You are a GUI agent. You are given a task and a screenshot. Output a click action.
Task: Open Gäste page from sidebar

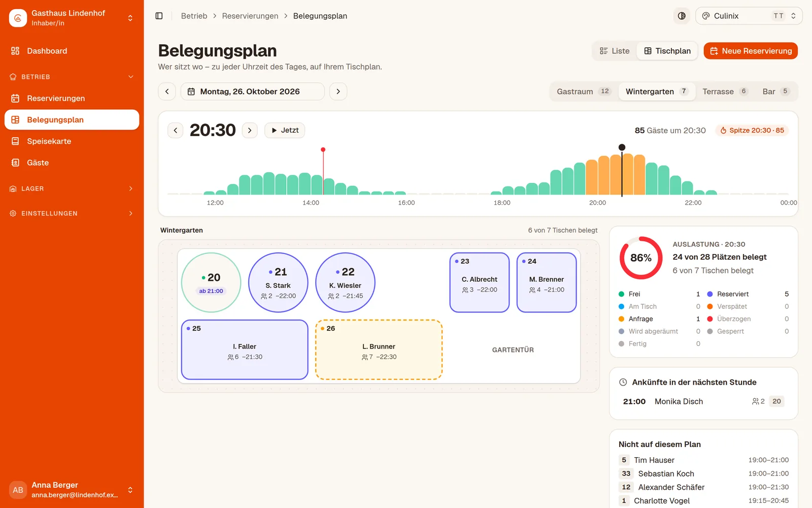click(72, 163)
